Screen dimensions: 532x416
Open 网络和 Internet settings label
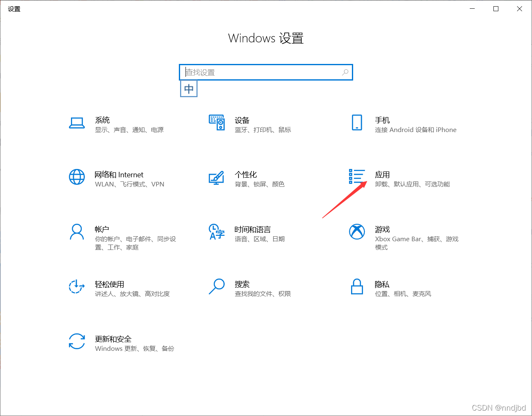(119, 175)
